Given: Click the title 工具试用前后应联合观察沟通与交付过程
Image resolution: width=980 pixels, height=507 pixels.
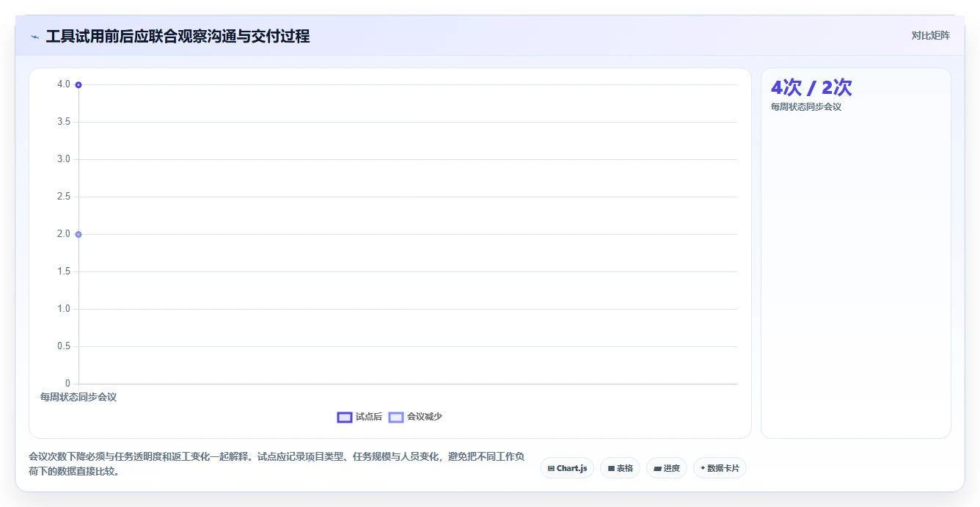Looking at the screenshot, I should [x=178, y=37].
